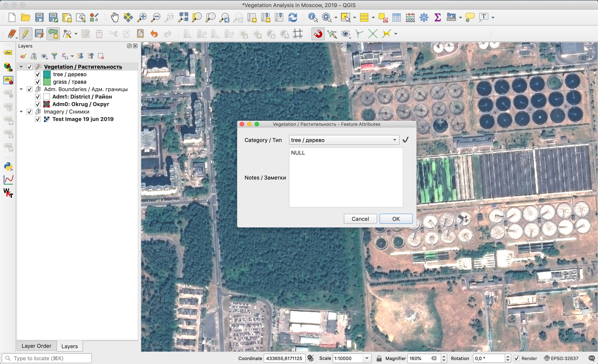Click the filter legend funnel icon
Image resolution: width=598 pixels, height=364 pixels.
(x=55, y=56)
